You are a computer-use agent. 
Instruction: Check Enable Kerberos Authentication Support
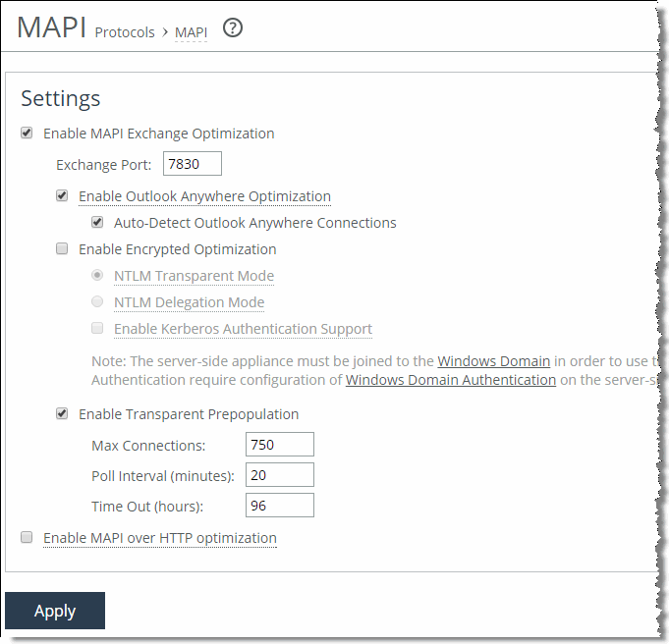point(97,328)
